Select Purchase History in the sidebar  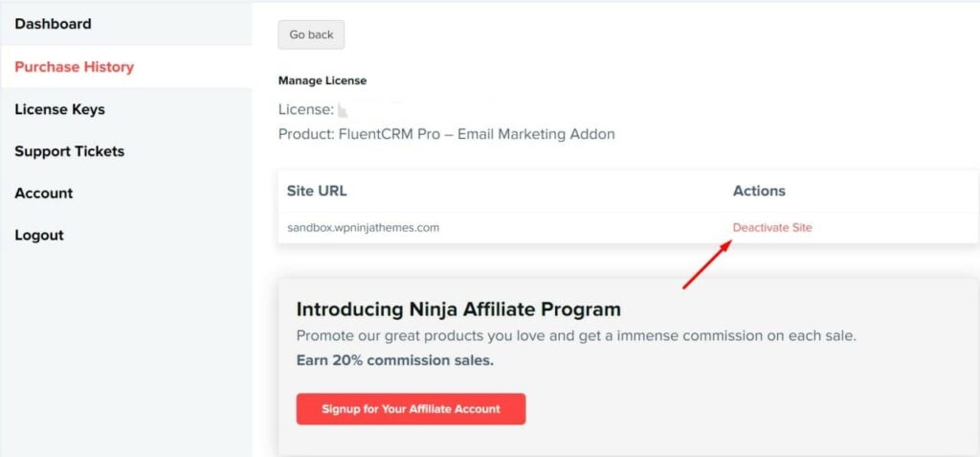(75, 67)
